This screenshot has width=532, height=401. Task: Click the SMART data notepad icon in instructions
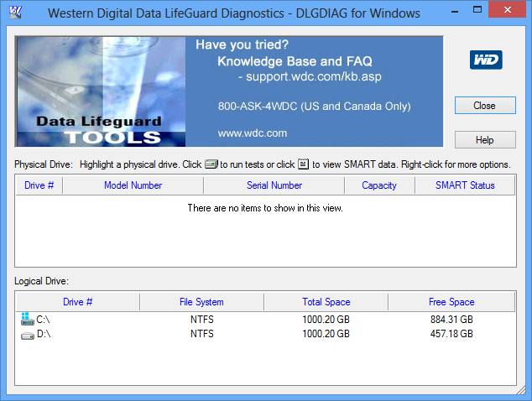303,164
